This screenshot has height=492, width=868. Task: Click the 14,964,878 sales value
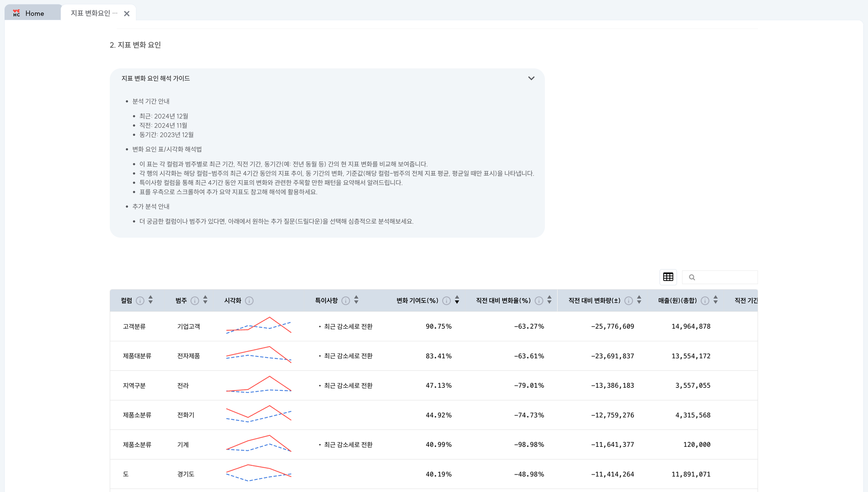pyautogui.click(x=691, y=327)
